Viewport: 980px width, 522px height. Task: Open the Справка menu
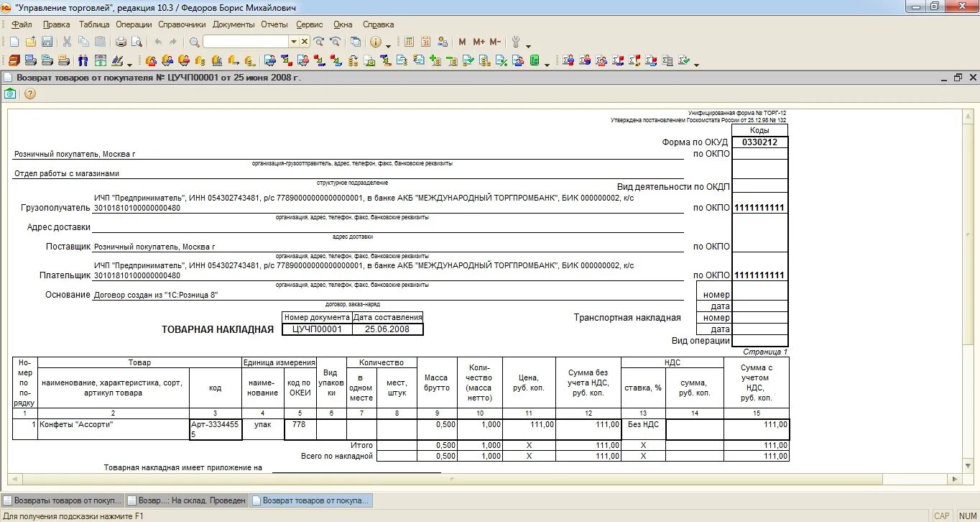378,24
